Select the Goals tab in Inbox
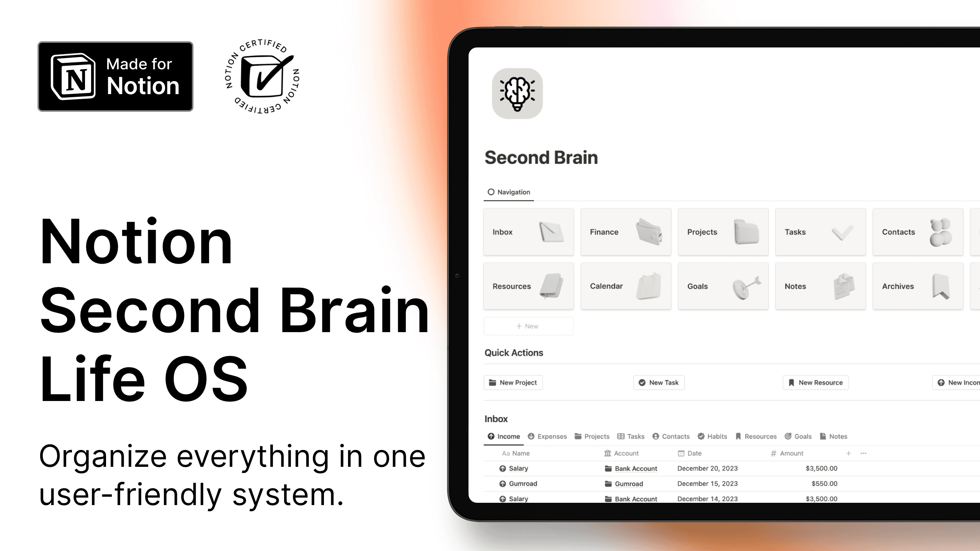This screenshot has height=551, width=980. [x=802, y=436]
